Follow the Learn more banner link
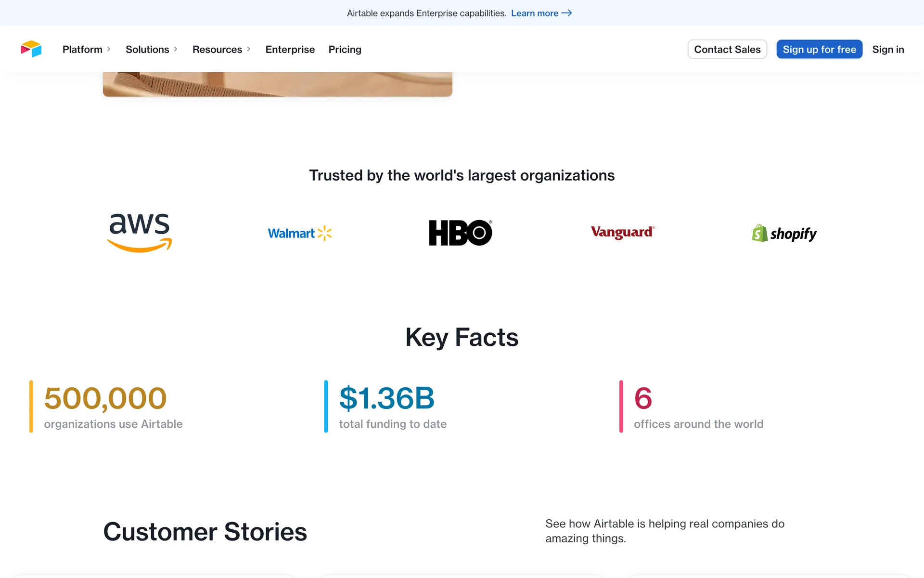This screenshot has width=924, height=578. pyautogui.click(x=535, y=13)
